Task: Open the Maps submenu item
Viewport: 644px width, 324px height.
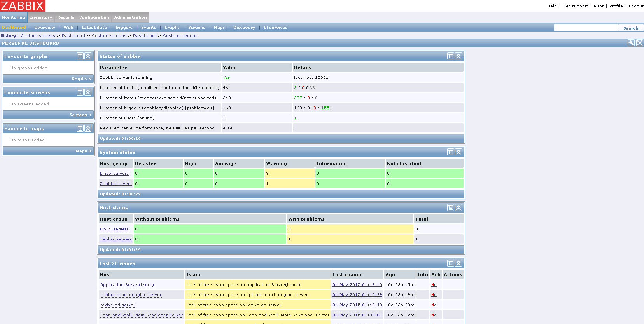Action: (219, 28)
